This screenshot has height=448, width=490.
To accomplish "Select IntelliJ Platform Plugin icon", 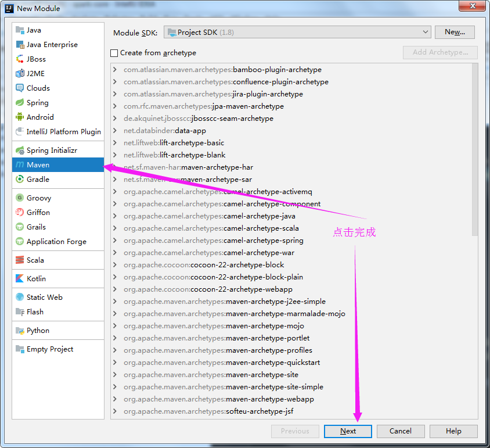I will click(20, 131).
